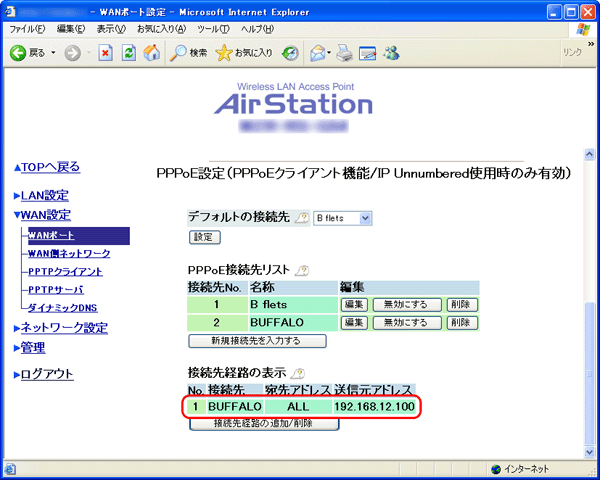Stop page loading with the red X icon
This screenshot has height=480, width=600.
105,53
